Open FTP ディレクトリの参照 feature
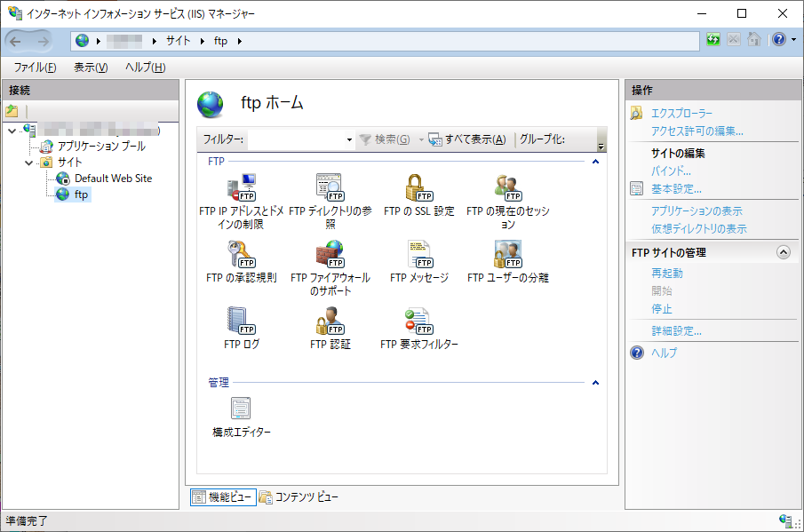 [x=330, y=202]
